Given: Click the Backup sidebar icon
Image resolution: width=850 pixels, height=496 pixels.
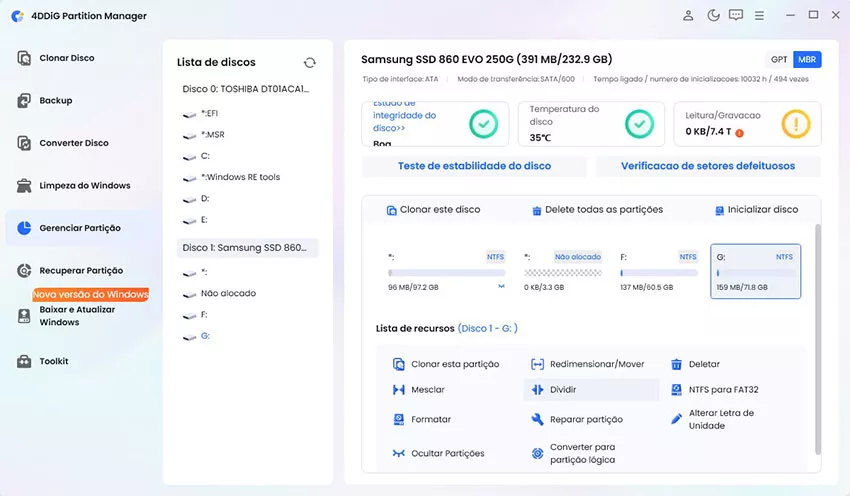Looking at the screenshot, I should click(x=24, y=100).
